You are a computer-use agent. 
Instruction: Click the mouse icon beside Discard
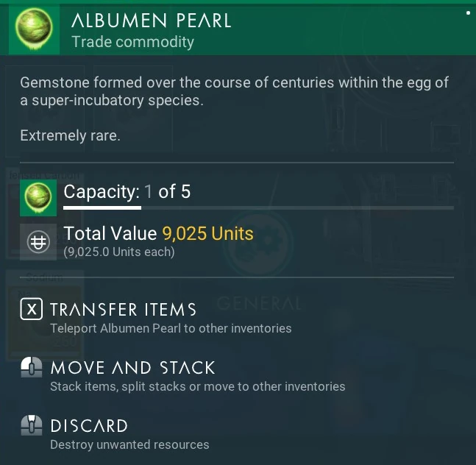[31, 426]
